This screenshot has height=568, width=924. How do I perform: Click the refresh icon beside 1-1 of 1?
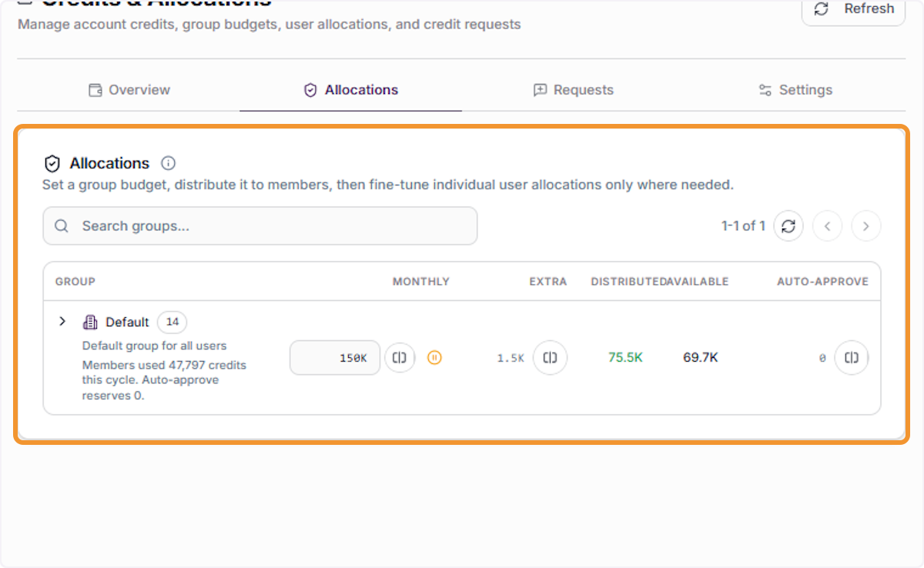coord(788,226)
